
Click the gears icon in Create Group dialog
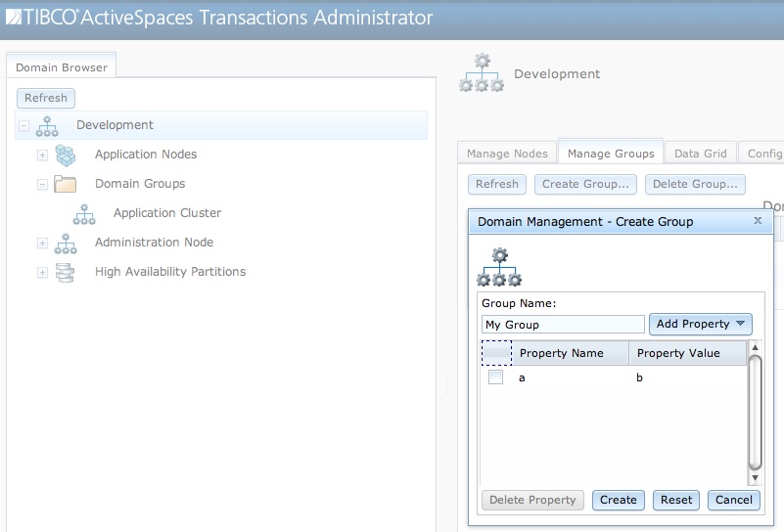point(499,267)
